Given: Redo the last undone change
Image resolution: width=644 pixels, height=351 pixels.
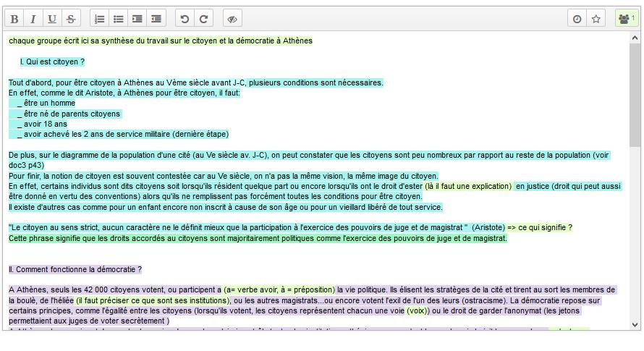Looking at the screenshot, I should coord(203,19).
